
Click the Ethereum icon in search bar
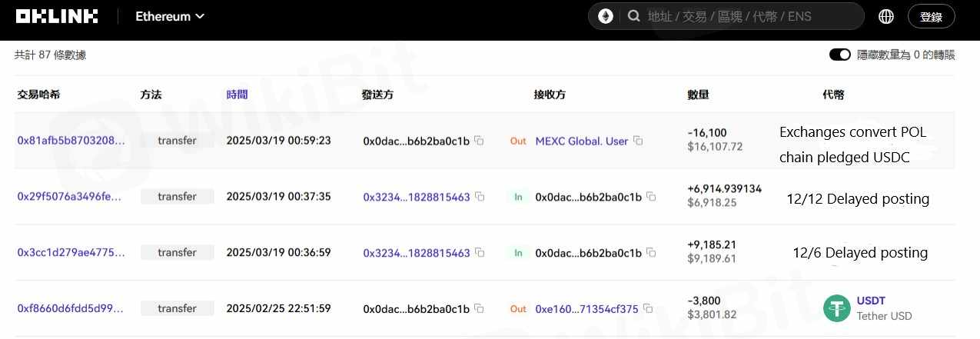(x=606, y=16)
